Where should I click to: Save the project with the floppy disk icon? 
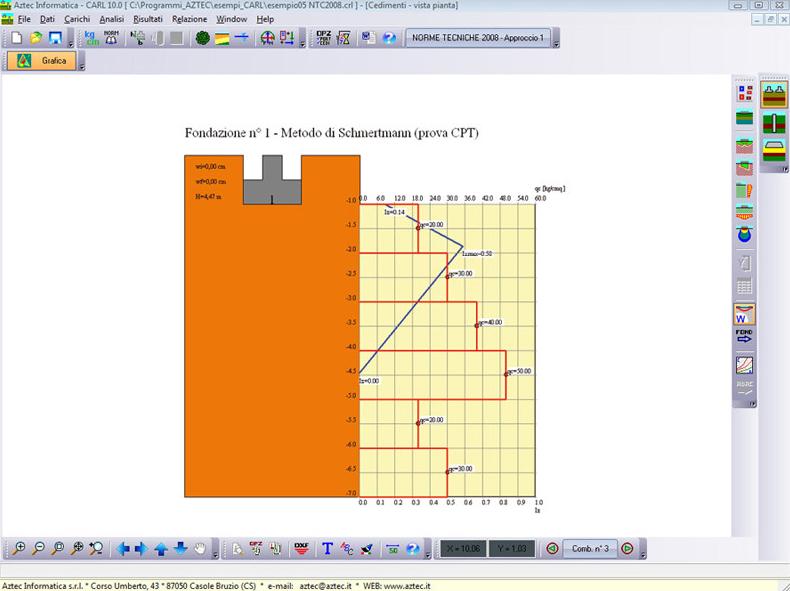click(x=56, y=39)
